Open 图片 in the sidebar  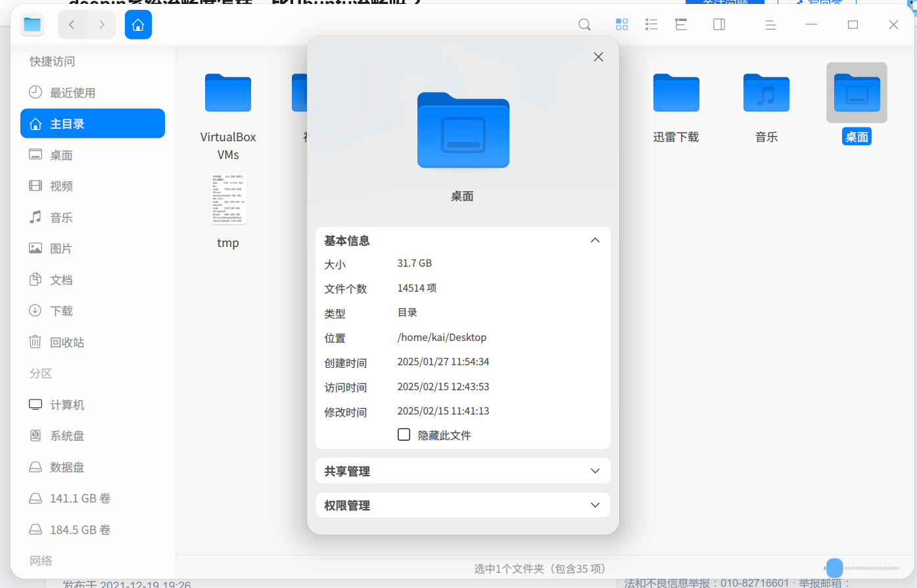pos(93,248)
